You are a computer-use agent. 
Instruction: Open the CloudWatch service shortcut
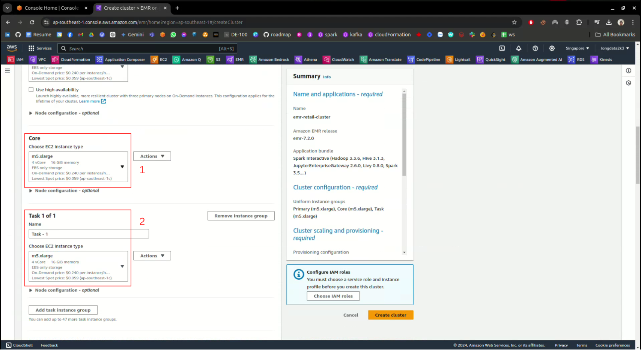[339, 60]
